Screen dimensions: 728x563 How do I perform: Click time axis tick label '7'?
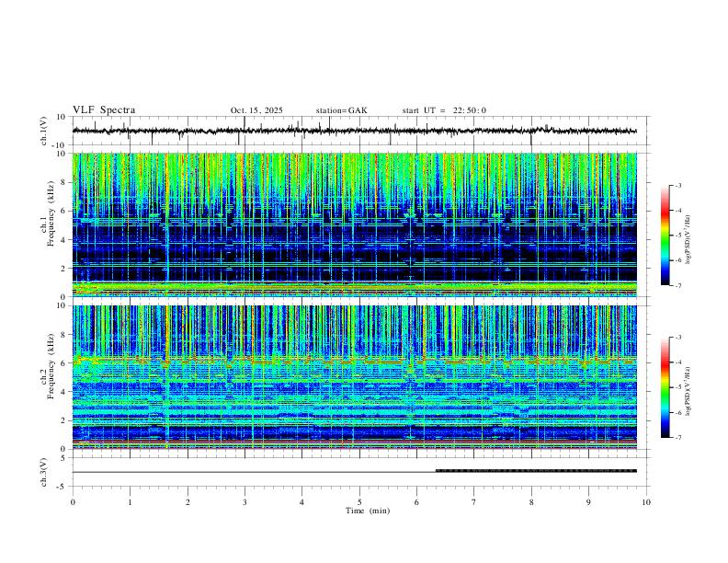(474, 502)
